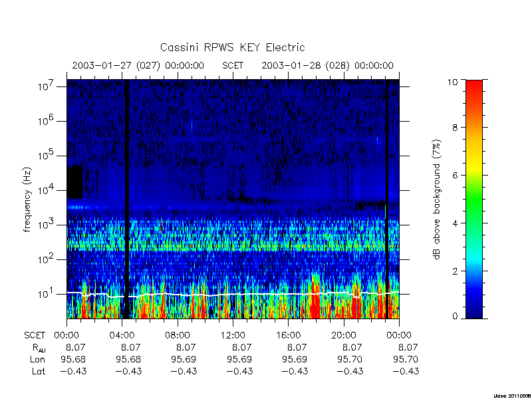Click the SCET label between the two dates
Screen dimensions: 532x399
click(x=233, y=65)
